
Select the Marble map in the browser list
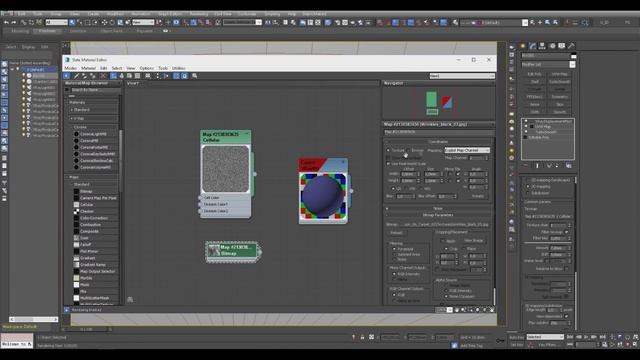86,278
